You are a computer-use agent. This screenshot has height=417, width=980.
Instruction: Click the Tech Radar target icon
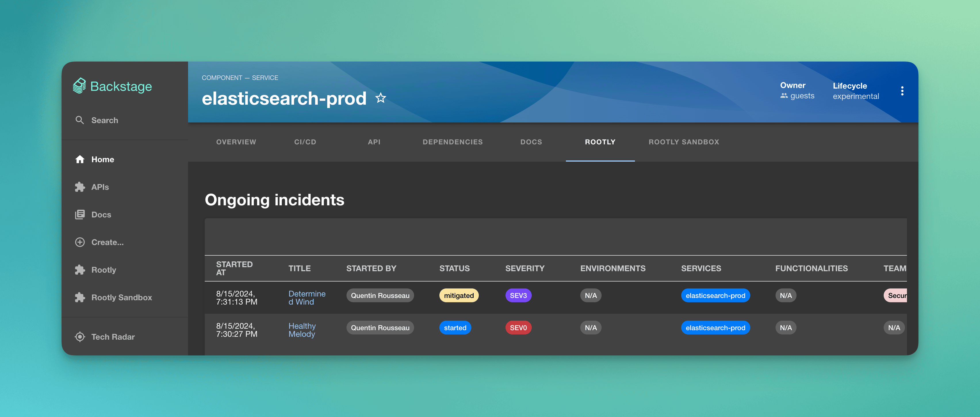80,337
